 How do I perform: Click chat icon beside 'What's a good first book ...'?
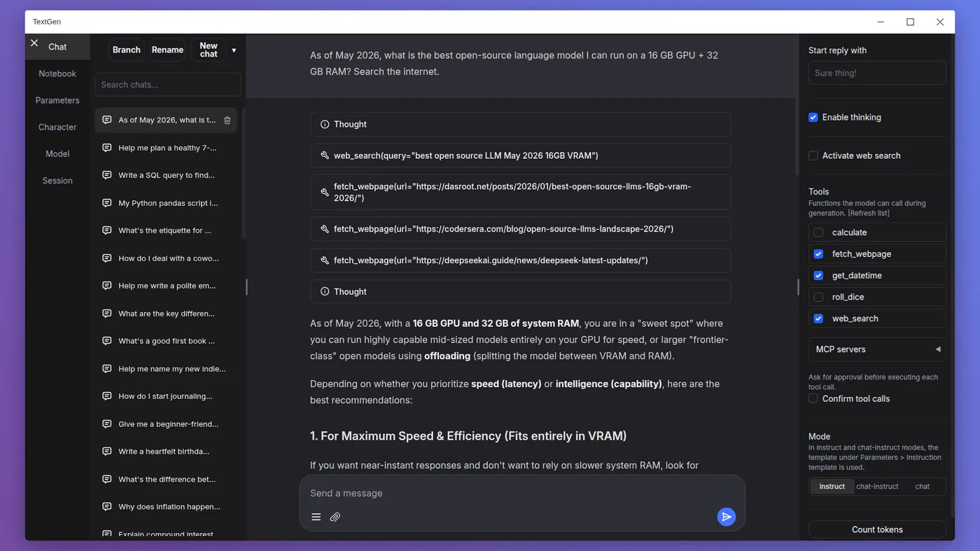tap(107, 341)
